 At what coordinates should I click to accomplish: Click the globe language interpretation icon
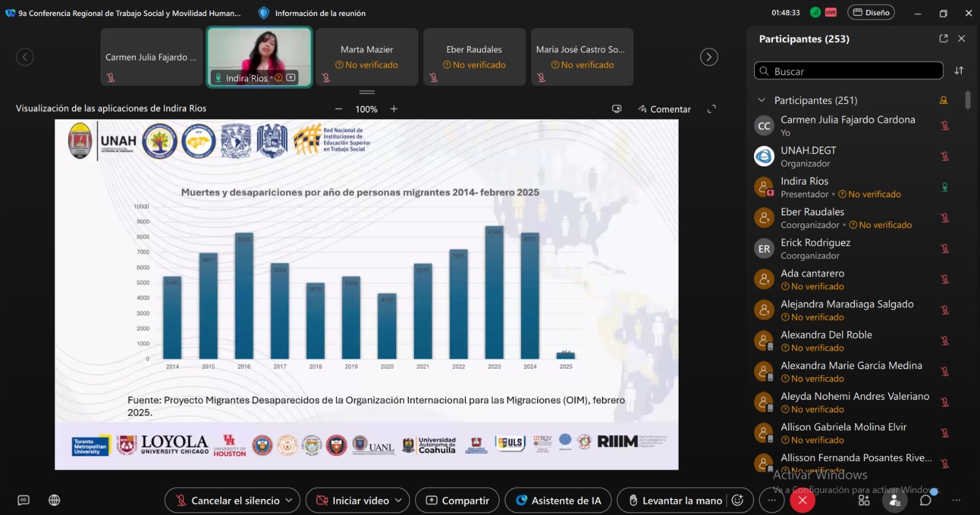coord(55,500)
